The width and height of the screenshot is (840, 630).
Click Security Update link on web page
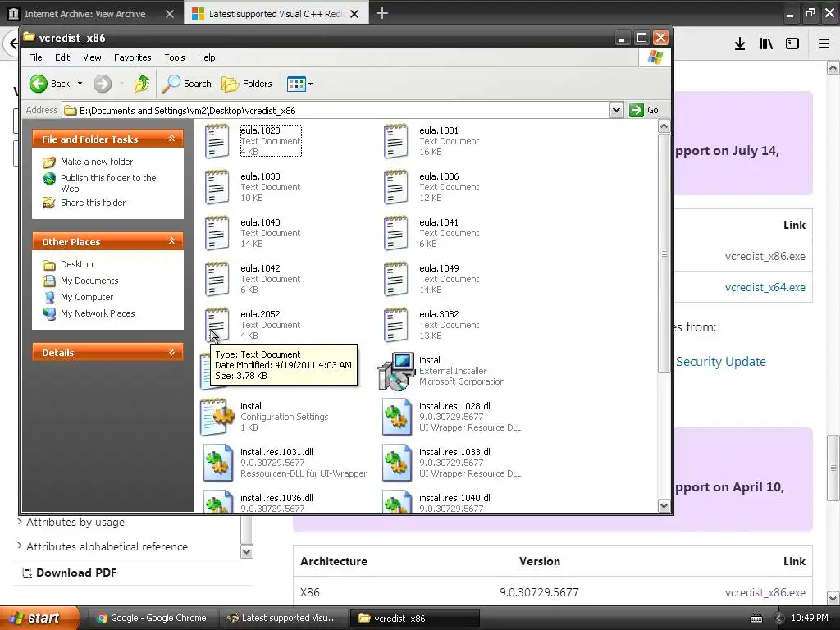click(720, 362)
